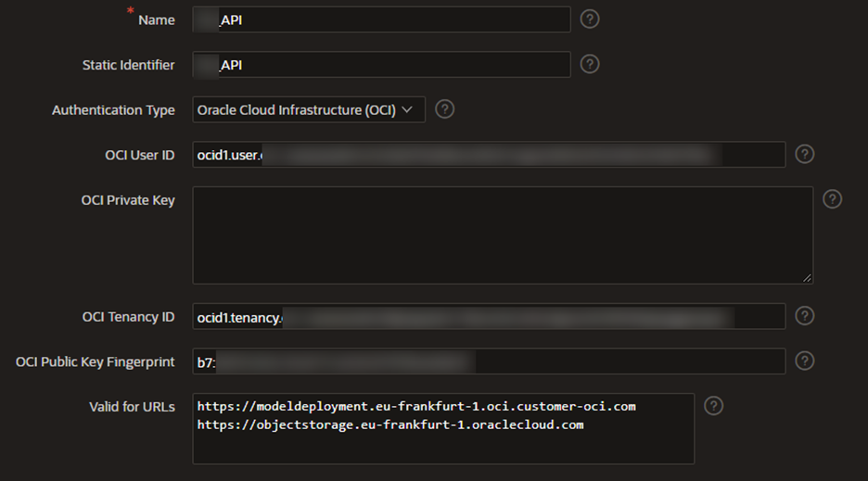Select the OCI Tenancy ID input field

(489, 317)
